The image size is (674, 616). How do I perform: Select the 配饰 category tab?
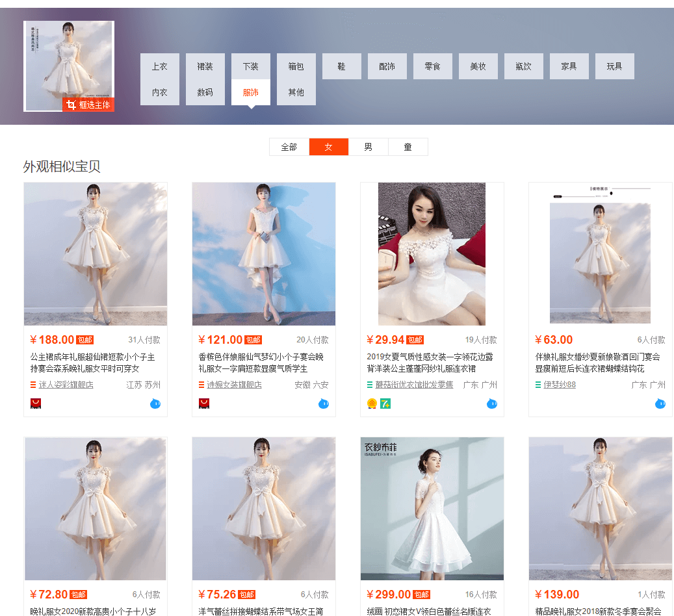387,66
